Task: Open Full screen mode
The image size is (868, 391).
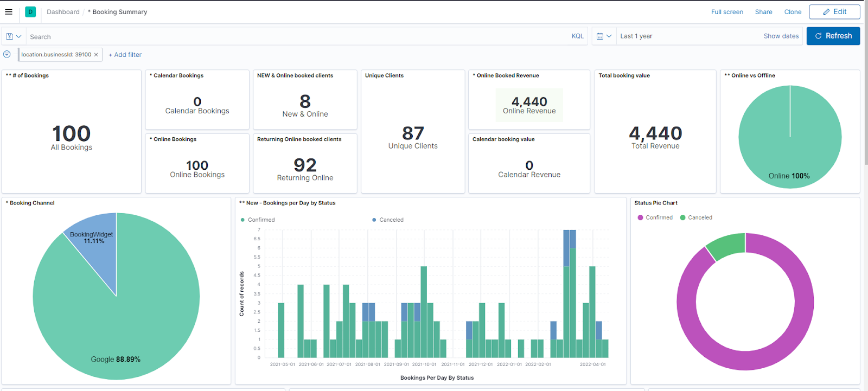Action: point(727,12)
